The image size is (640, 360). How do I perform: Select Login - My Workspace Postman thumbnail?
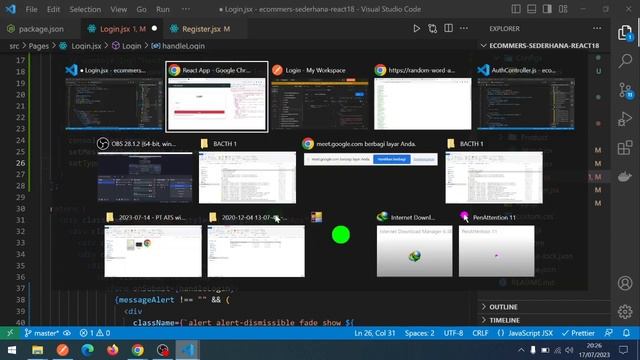point(320,97)
